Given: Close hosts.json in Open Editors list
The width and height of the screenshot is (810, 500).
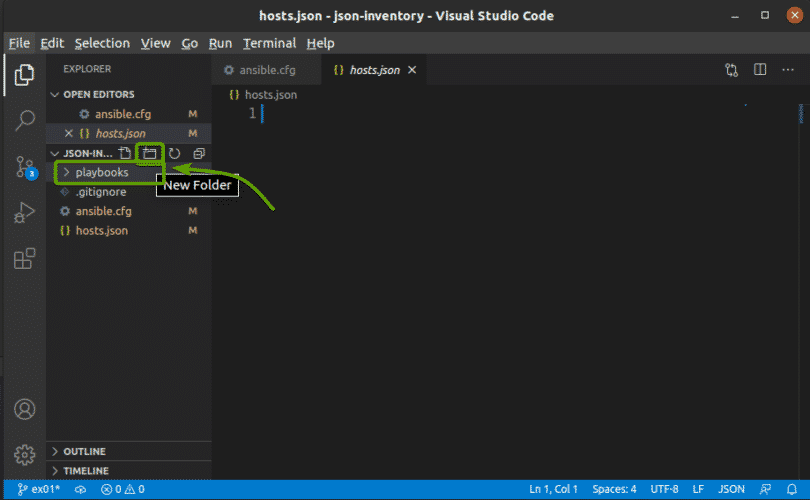Looking at the screenshot, I should (69, 133).
